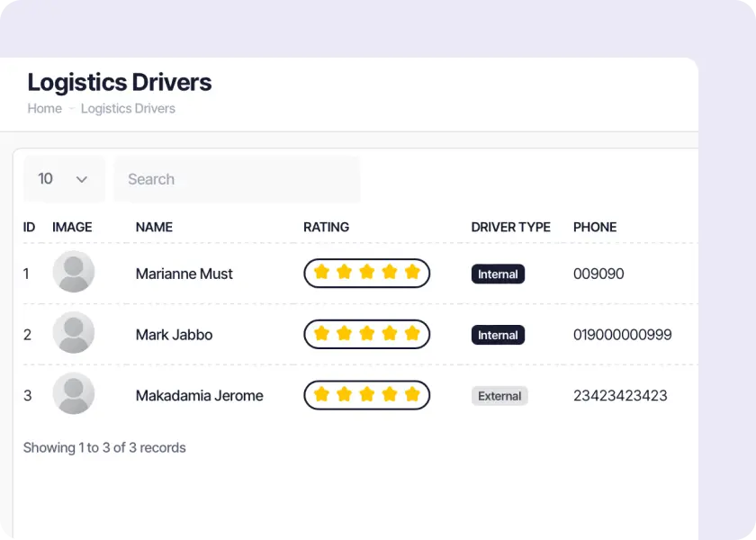The height and width of the screenshot is (540, 756).
Task: Sort by the PHONE column header
Action: tap(595, 227)
